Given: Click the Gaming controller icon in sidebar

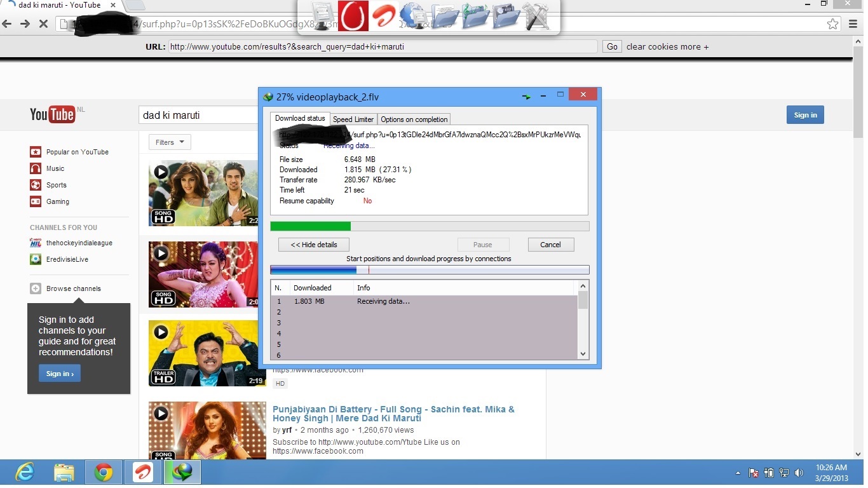Looking at the screenshot, I should [x=36, y=201].
